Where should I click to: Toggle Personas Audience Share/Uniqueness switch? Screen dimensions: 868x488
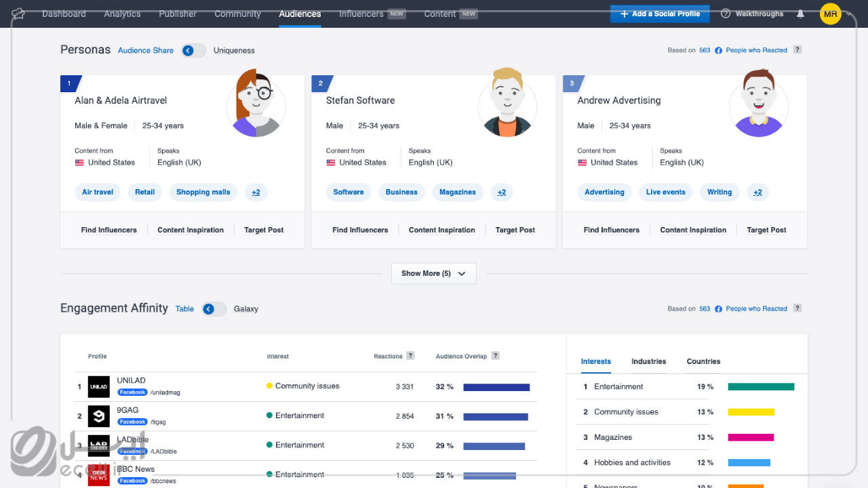[193, 50]
